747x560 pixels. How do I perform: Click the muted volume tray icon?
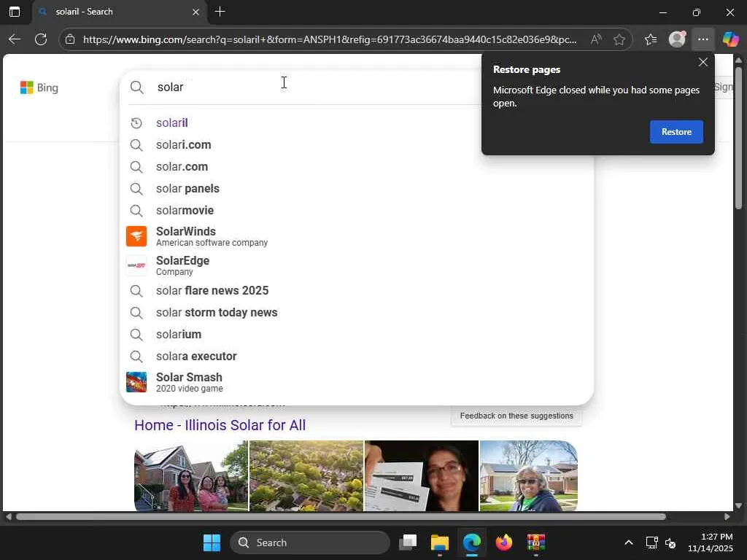pos(670,542)
